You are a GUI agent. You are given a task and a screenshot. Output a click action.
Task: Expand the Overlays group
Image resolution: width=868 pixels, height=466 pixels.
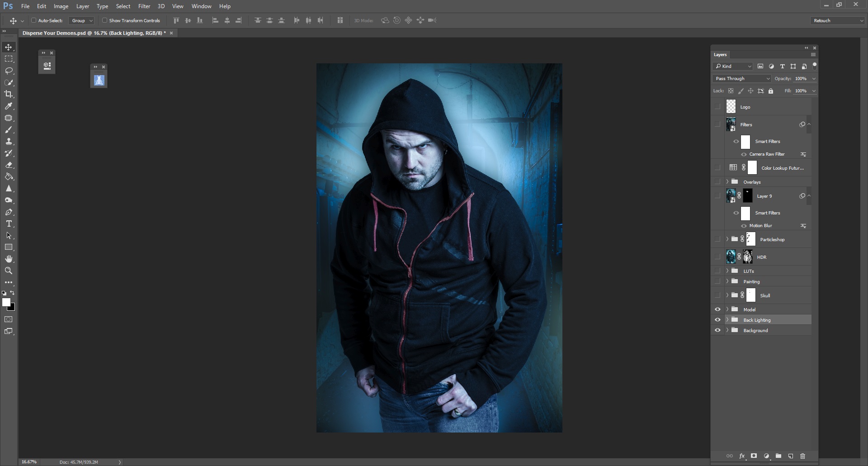click(x=727, y=181)
